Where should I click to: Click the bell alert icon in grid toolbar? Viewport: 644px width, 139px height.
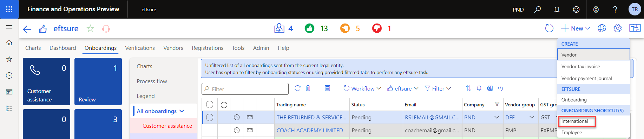click(479, 88)
